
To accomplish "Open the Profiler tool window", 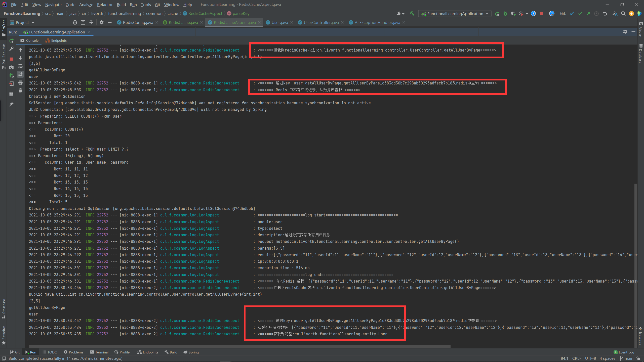I will (123, 352).
